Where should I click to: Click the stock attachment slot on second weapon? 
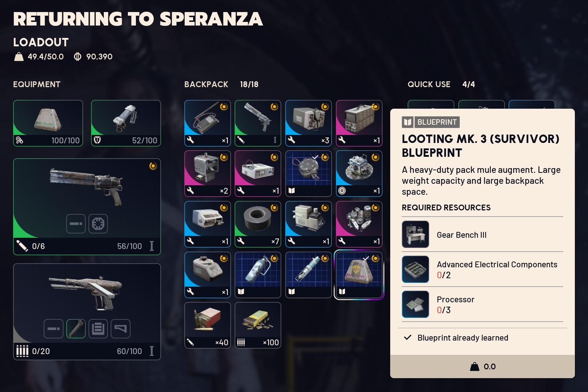tap(121, 329)
